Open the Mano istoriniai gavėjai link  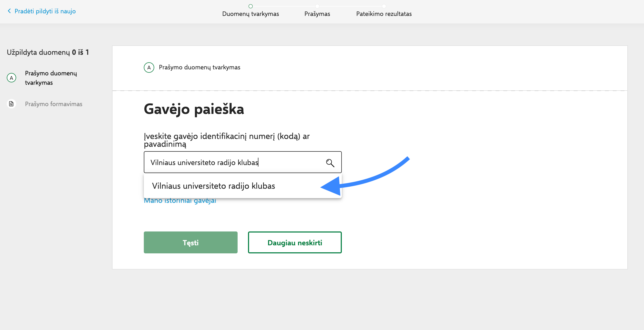180,201
